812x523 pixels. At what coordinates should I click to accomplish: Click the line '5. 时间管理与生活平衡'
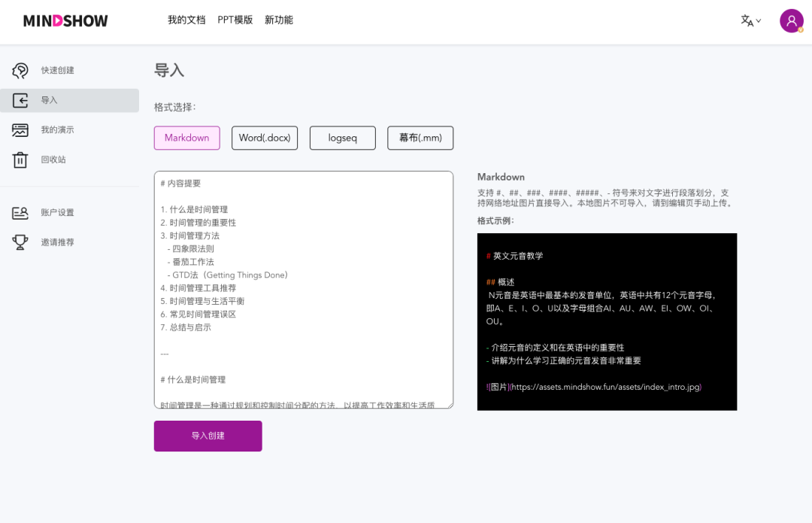(x=202, y=301)
